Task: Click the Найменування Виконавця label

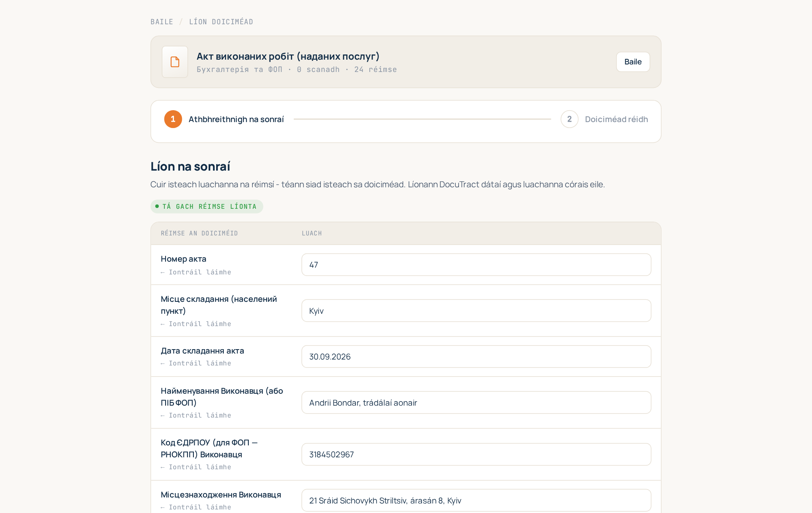Action: (222, 397)
